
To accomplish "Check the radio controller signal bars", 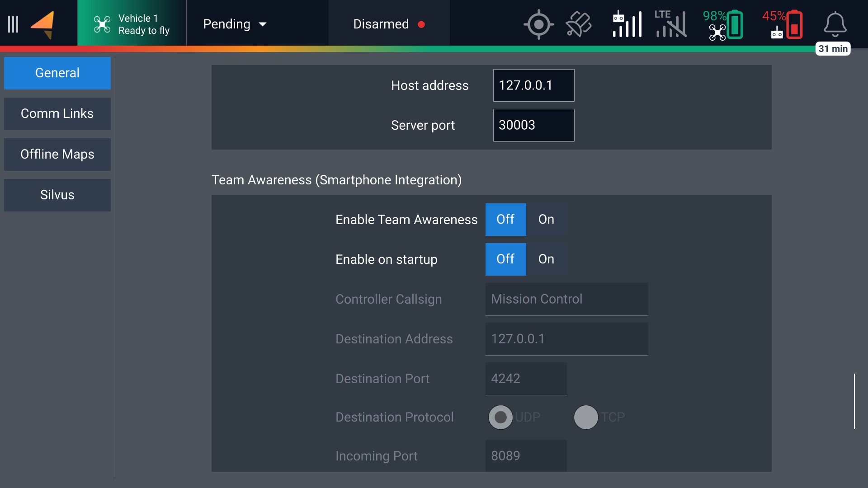I will 627,24.
